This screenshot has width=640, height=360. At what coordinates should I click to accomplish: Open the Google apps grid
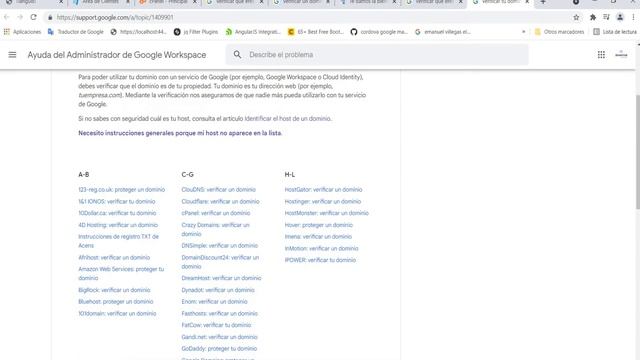(601, 54)
